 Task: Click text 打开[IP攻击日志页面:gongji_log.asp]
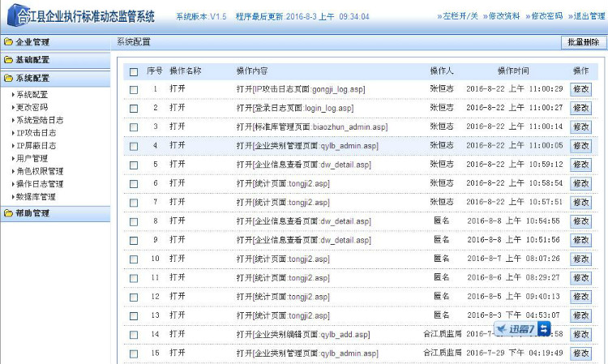pos(301,89)
